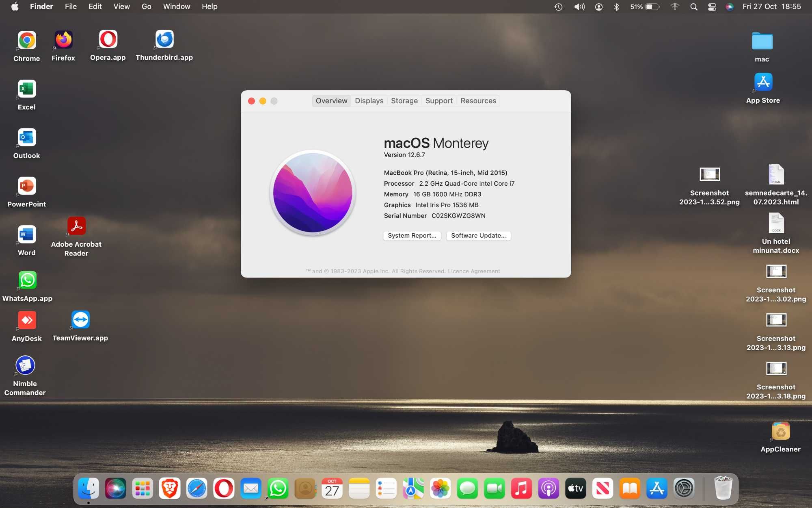This screenshot has width=812, height=508.
Task: Open the Firefox desktop shortcut
Action: [x=63, y=40]
